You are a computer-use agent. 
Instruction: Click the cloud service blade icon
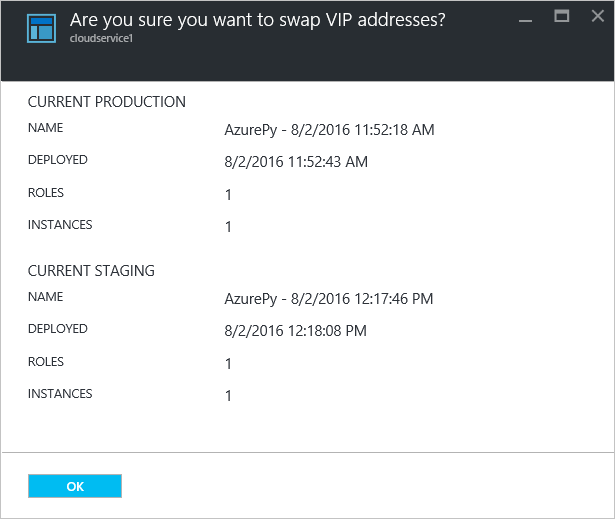(41, 29)
